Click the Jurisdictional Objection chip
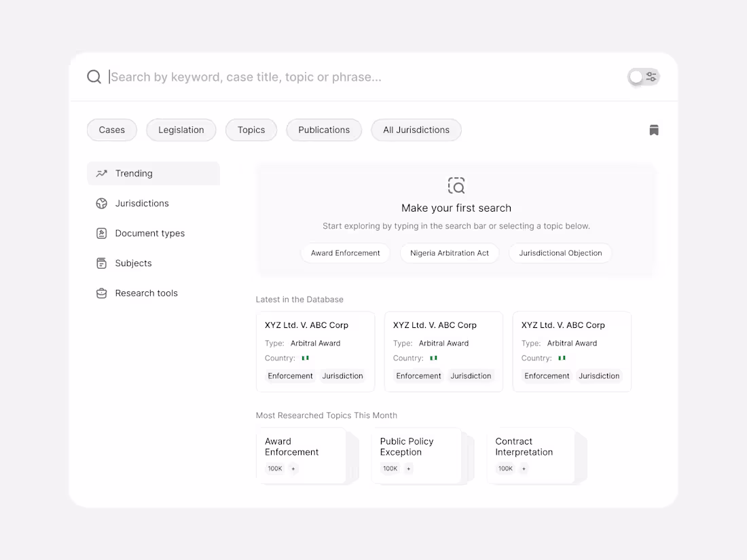This screenshot has width=747, height=560. click(560, 253)
